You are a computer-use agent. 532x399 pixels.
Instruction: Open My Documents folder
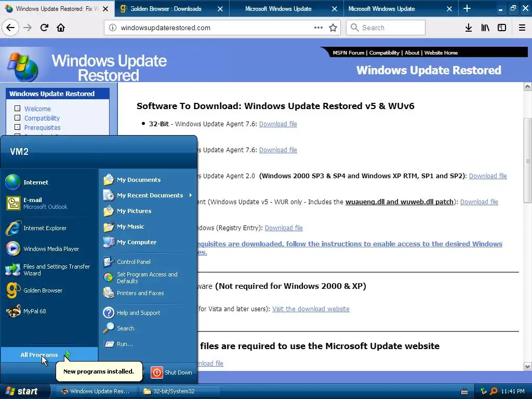[148, 179]
